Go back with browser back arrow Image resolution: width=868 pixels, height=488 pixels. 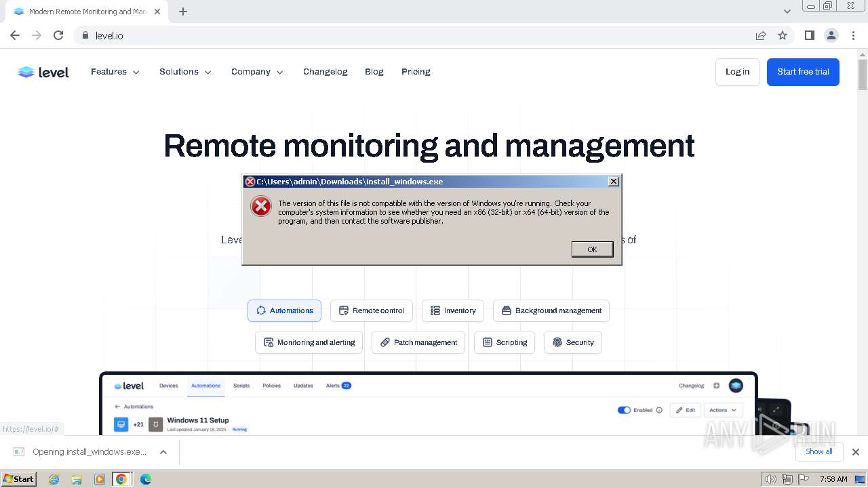[15, 35]
